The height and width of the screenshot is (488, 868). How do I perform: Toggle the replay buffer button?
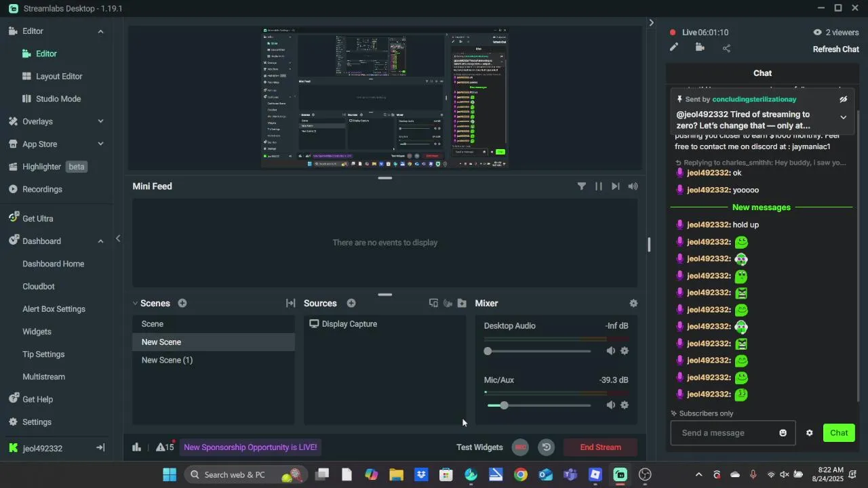point(547,447)
